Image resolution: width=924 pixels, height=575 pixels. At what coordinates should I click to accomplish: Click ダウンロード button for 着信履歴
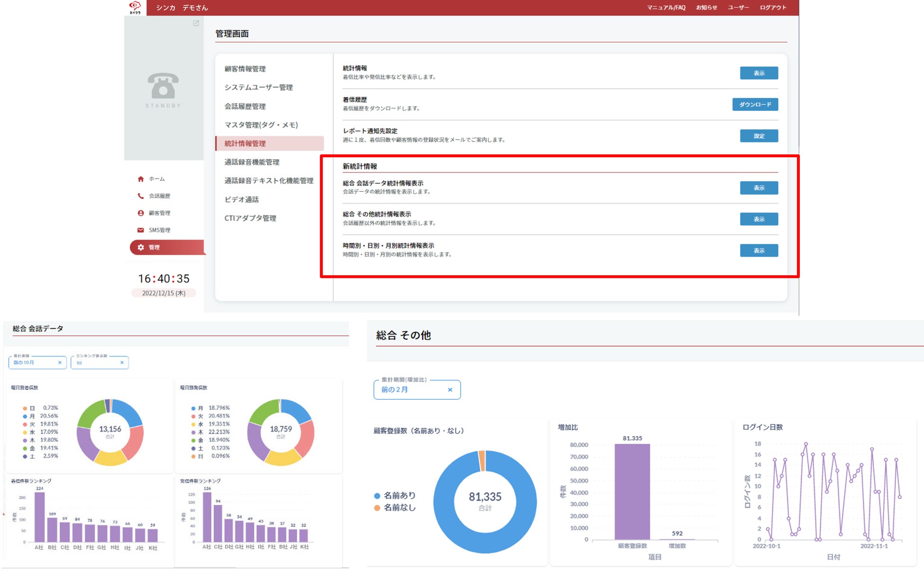pyautogui.click(x=755, y=105)
